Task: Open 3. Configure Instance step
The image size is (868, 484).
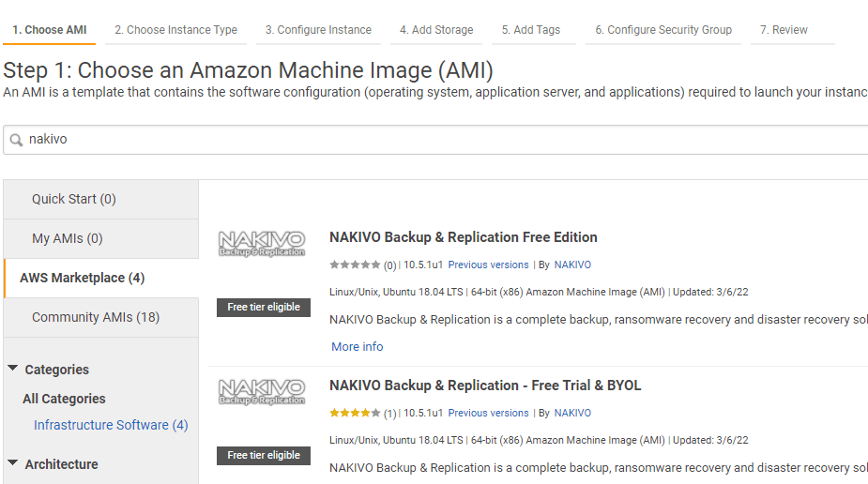Action: point(318,30)
